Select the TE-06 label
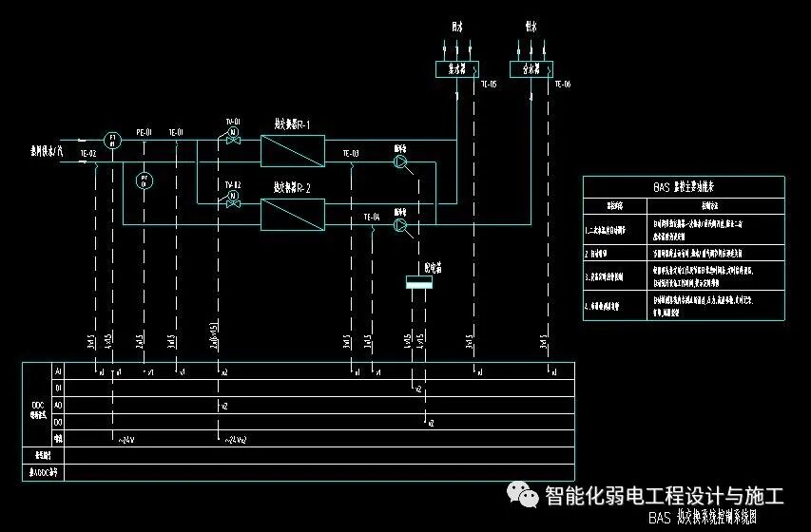 [x=563, y=84]
